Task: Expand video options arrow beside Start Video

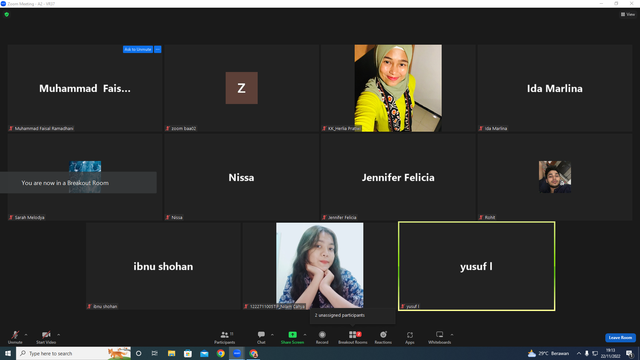Action: click(59, 335)
